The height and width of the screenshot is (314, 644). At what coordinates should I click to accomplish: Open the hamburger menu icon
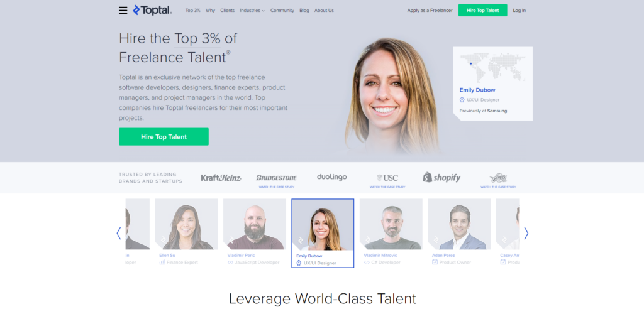coord(123,10)
